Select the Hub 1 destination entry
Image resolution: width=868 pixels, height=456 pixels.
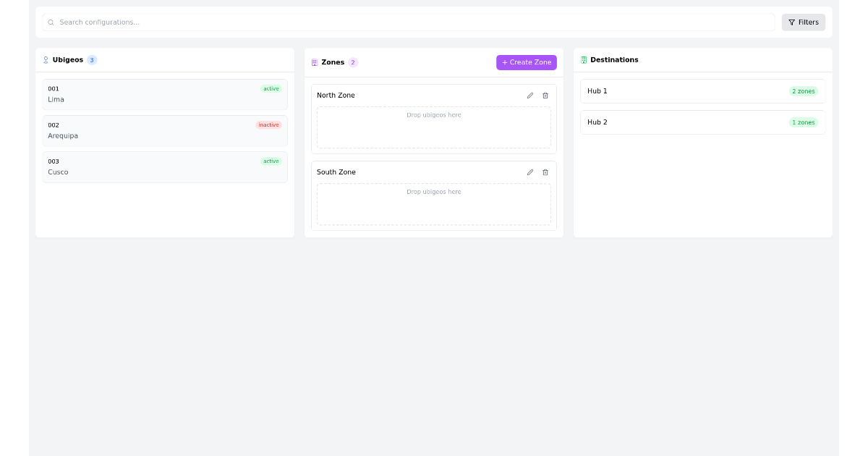pos(702,90)
